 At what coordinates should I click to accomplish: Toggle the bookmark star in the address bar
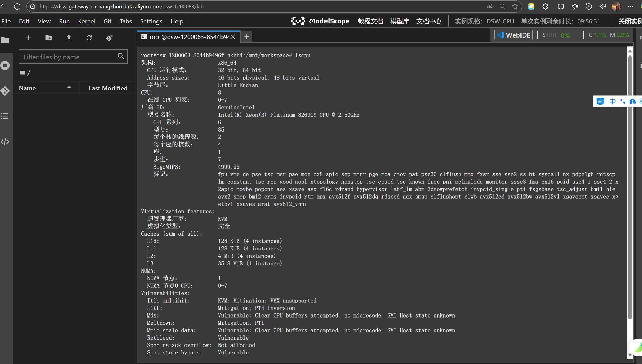[515, 6]
